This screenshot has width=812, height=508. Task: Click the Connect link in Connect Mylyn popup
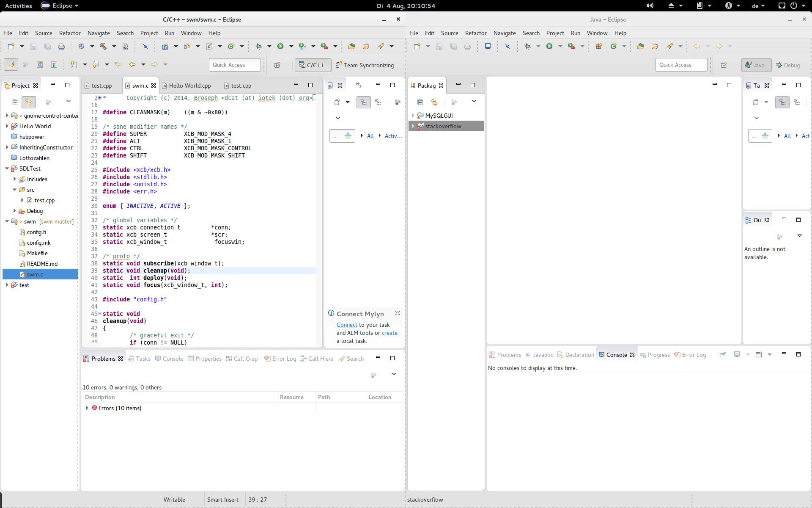click(346, 325)
